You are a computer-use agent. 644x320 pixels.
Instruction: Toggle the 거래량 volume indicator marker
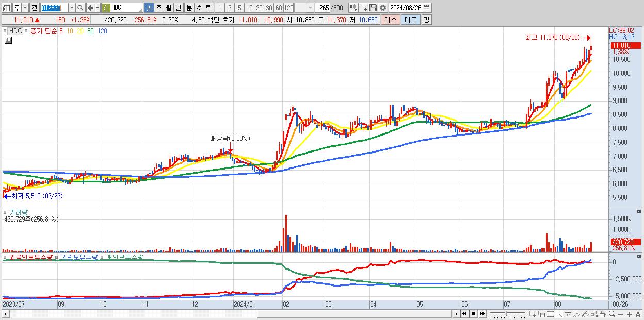(5, 212)
